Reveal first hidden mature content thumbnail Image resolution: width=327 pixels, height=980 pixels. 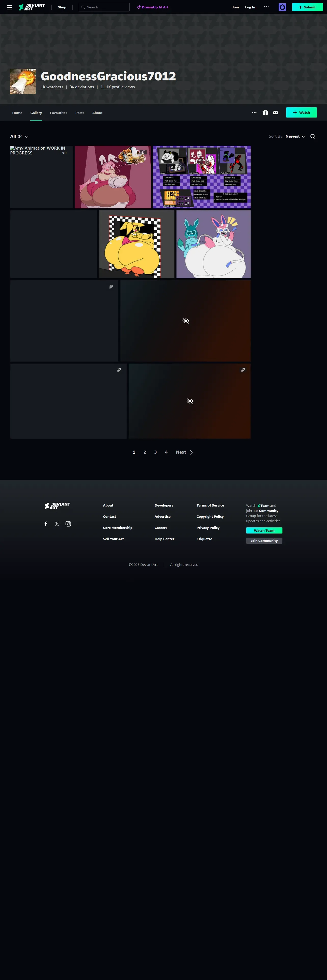pos(185,321)
